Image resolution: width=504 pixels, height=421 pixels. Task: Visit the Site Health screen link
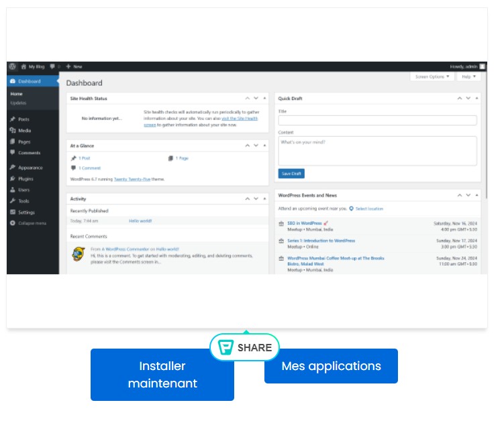pyautogui.click(x=240, y=119)
